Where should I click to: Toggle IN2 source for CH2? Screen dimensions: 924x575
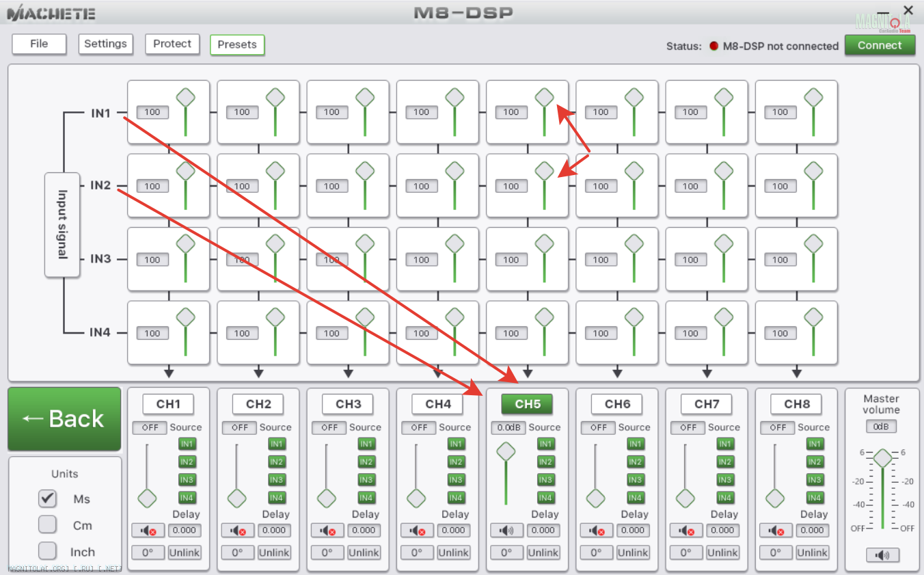point(276,462)
